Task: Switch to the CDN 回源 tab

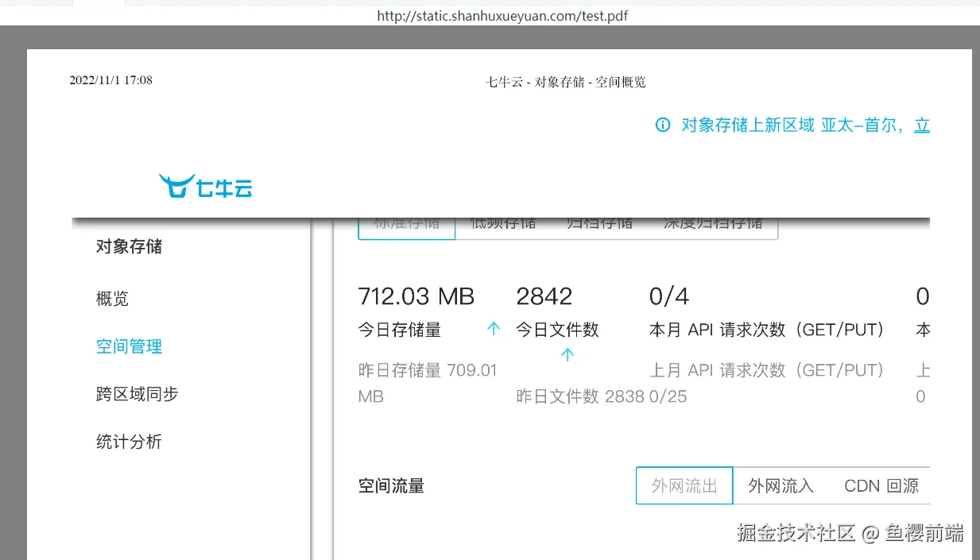Action: (881, 485)
